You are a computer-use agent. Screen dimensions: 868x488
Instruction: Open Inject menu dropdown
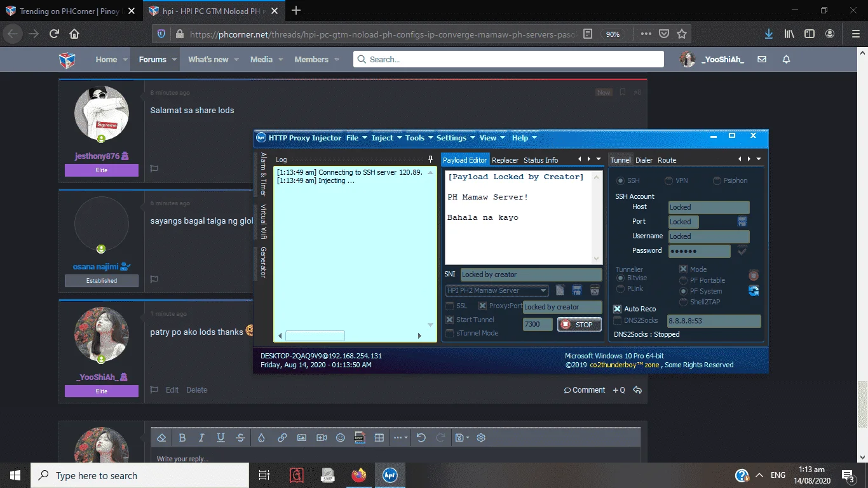pos(386,138)
